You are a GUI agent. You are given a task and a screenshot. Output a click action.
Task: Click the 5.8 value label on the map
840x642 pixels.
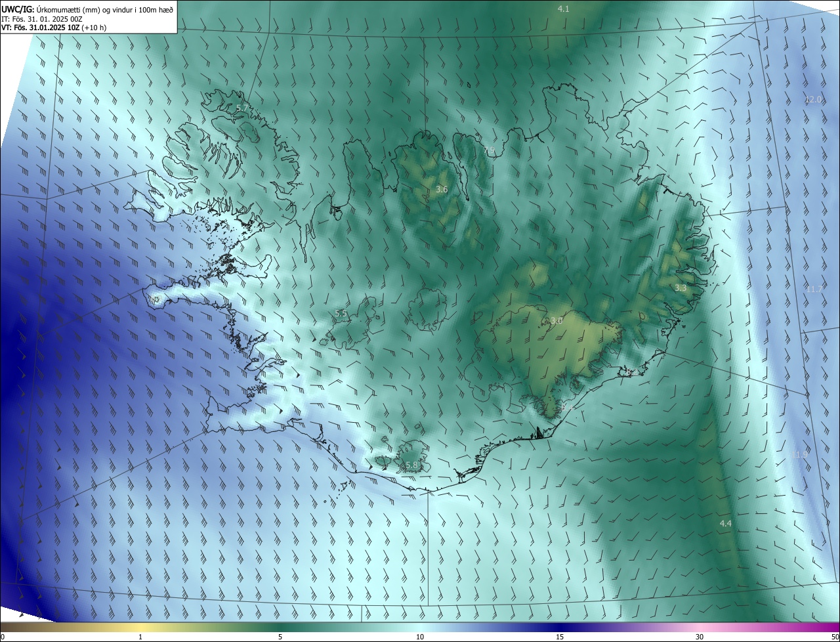click(411, 465)
